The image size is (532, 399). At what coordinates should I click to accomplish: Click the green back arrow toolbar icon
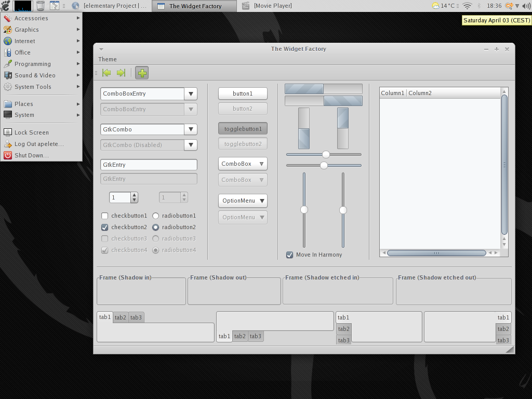click(x=107, y=73)
